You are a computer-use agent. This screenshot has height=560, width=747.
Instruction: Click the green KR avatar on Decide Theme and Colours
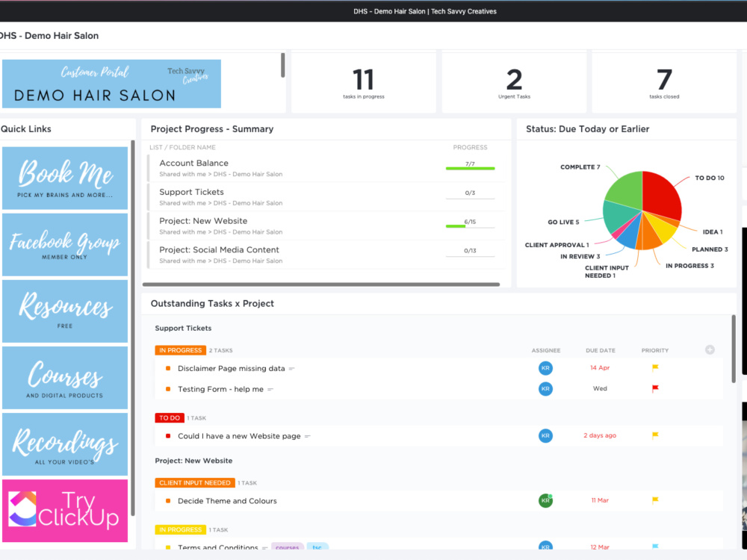click(x=545, y=500)
